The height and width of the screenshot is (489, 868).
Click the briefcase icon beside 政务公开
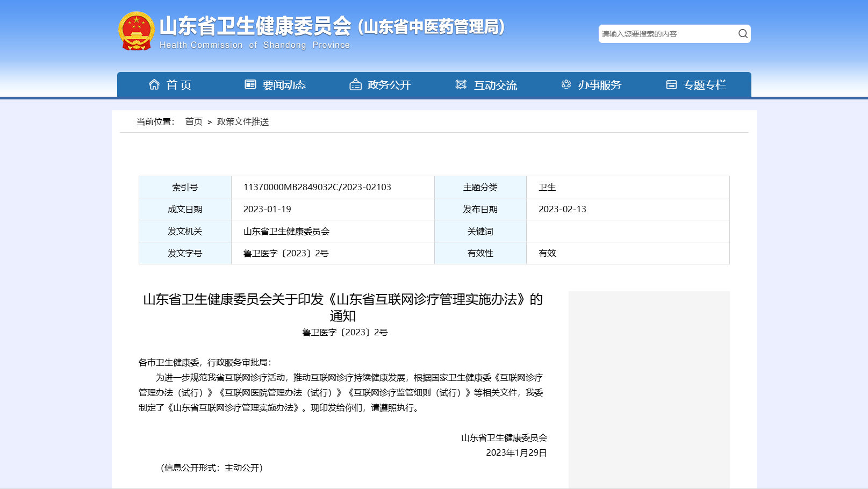click(x=355, y=85)
